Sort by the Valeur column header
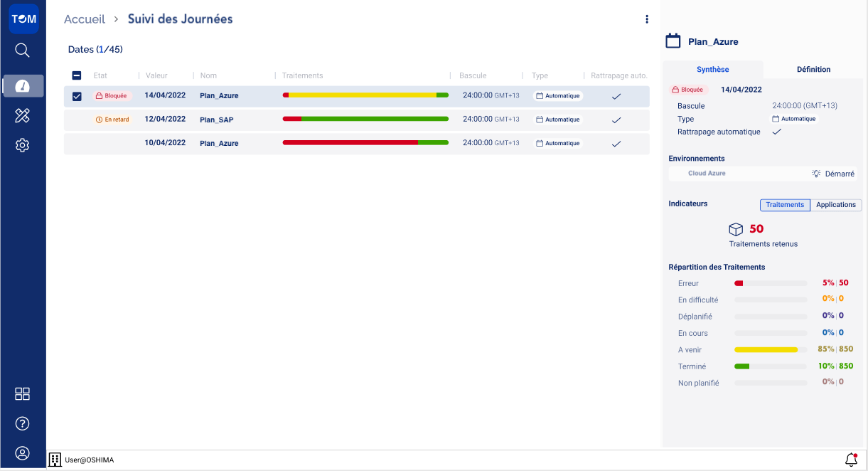The image size is (868, 471). click(156, 75)
